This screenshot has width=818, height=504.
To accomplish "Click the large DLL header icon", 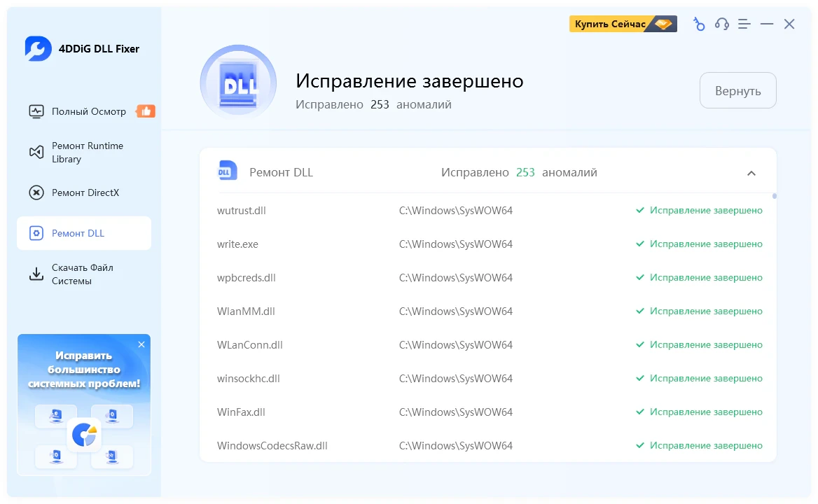I will tap(238, 83).
